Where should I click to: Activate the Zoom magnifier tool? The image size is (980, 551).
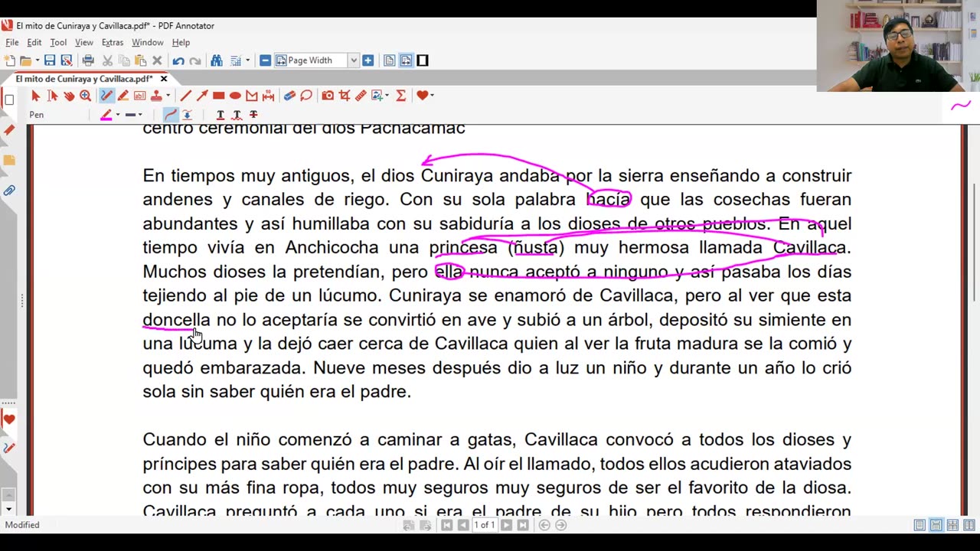86,96
